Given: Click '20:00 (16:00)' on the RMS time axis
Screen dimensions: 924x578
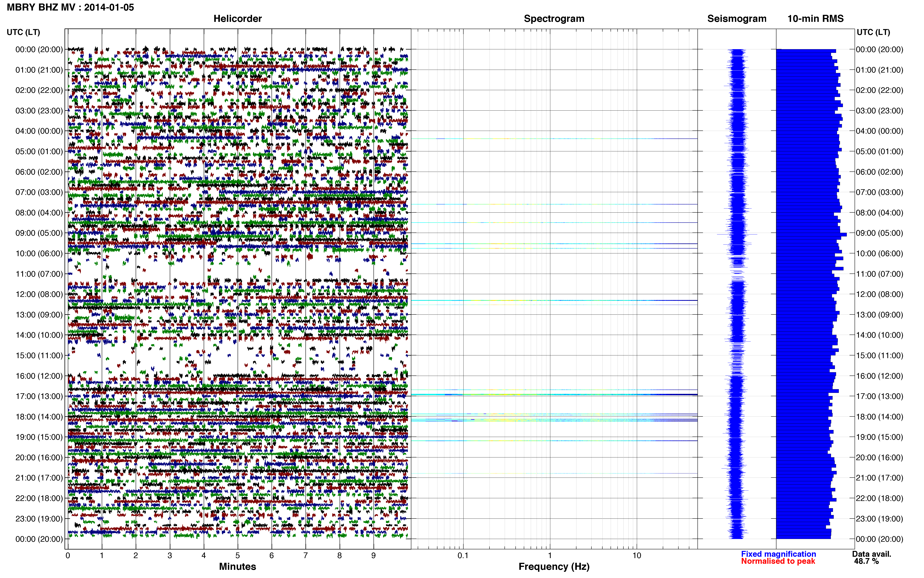Looking at the screenshot, I should click(880, 458).
